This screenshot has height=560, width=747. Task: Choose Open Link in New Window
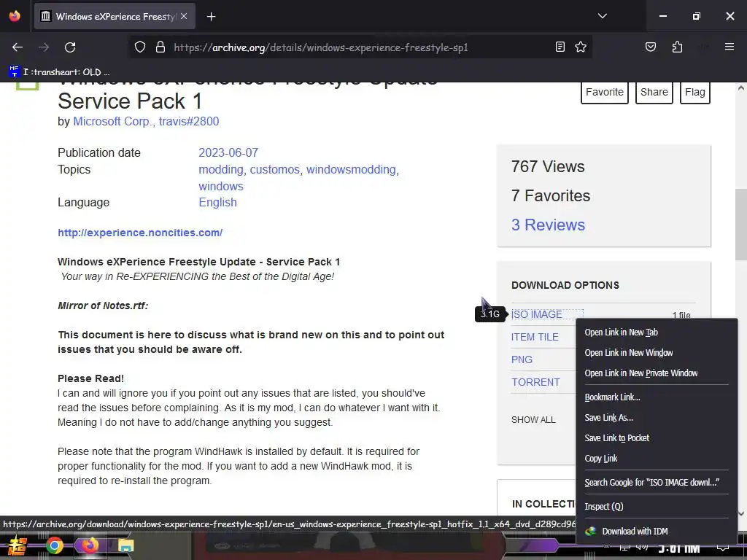pos(657,353)
